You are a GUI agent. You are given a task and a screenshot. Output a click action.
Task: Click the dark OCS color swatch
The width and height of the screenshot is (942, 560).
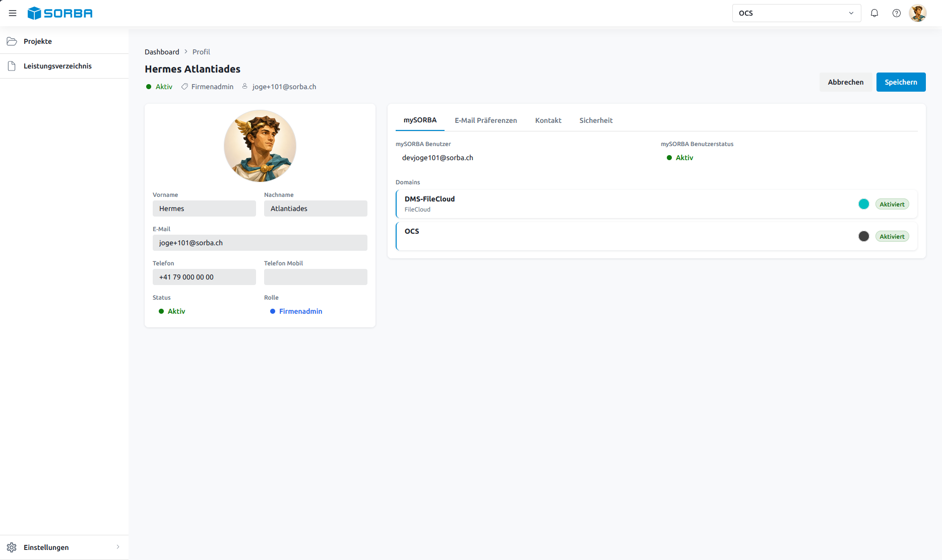pyautogui.click(x=864, y=236)
